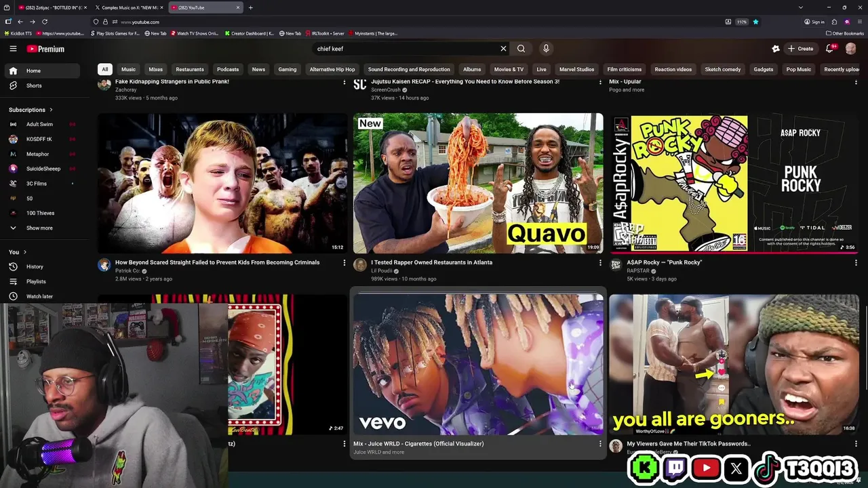Click the gear icon next to Create
Screen dimensions: 868x488
776,49
